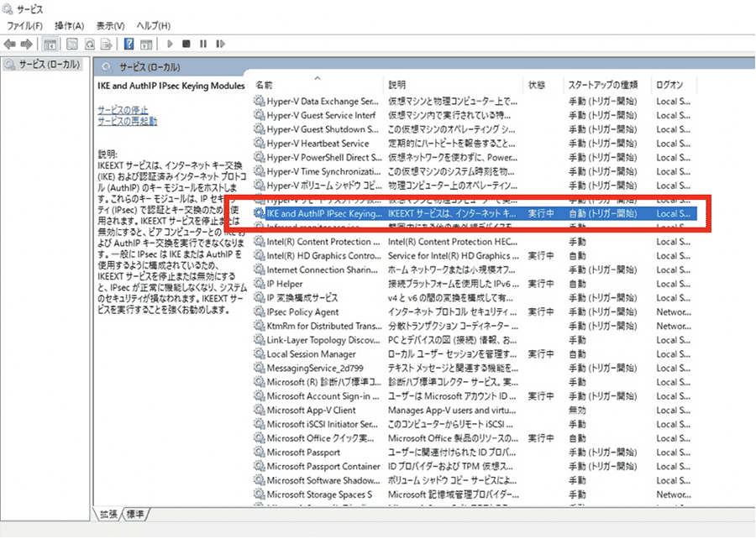The image size is (756, 539).
Task: Select Microsoft Office クイック実... row
Action: [x=475, y=438]
